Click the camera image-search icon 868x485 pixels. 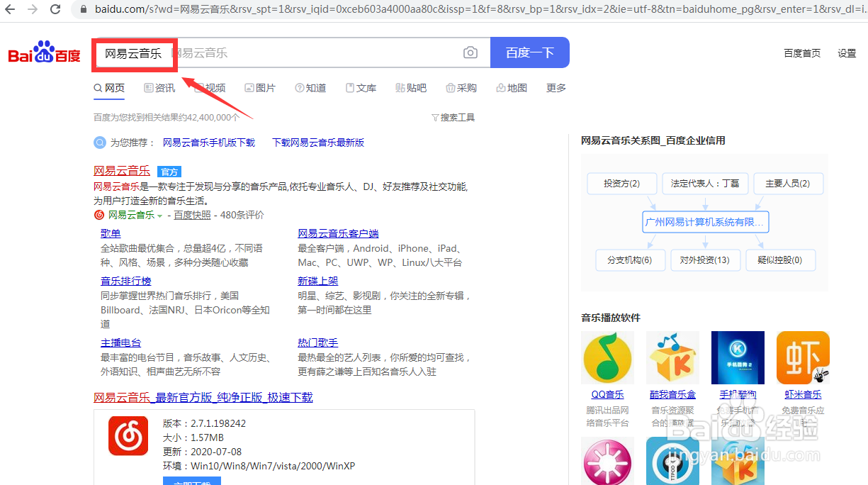470,53
